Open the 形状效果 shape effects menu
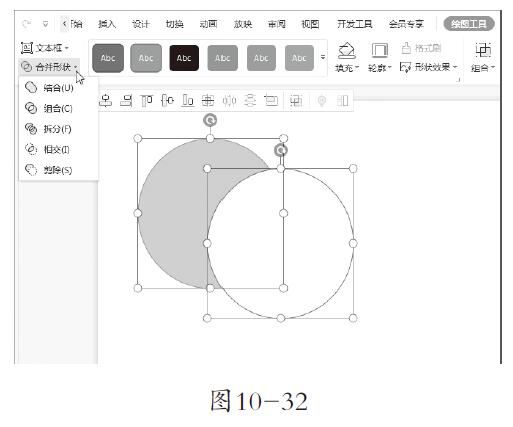Viewport: 513px width, 427px height. 429,67
